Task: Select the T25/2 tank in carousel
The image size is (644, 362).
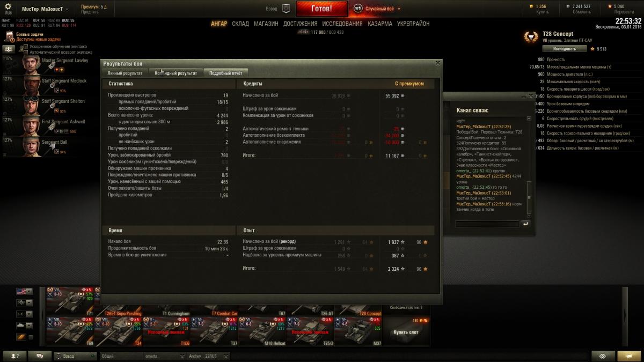Action: [310, 331]
